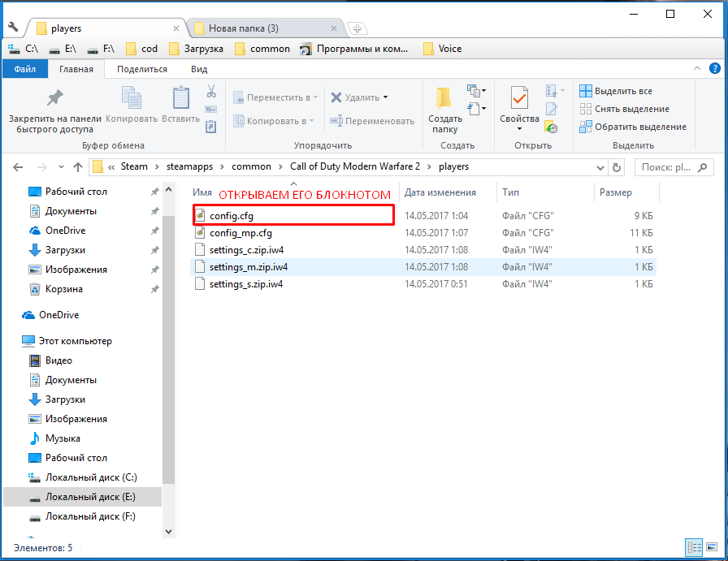Click the Копировать ribbon button

[x=132, y=105]
